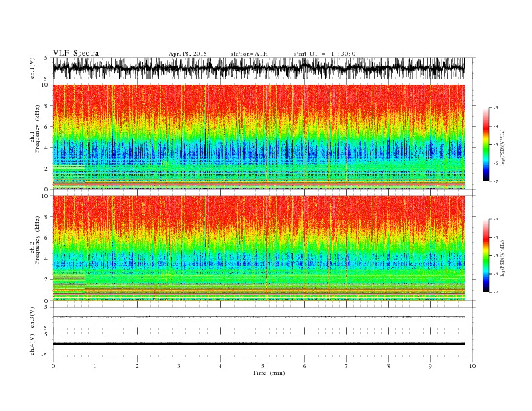Click "-5" on the ch.2 colorbar

point(496,256)
